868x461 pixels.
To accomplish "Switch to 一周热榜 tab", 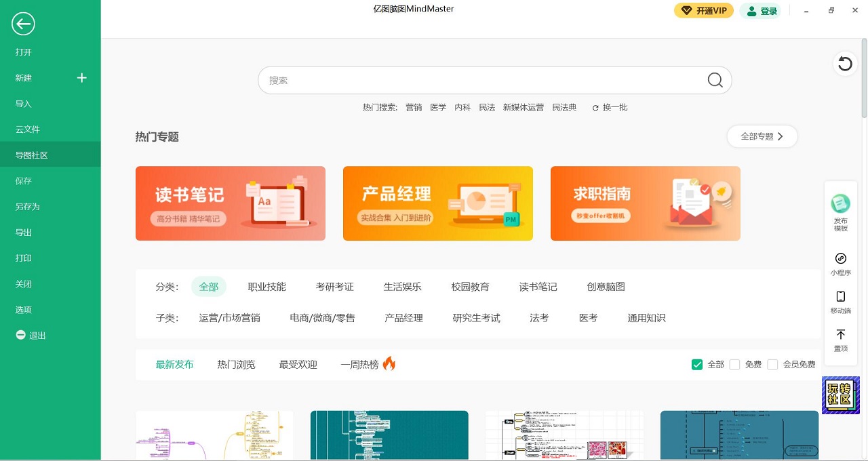I will click(359, 365).
